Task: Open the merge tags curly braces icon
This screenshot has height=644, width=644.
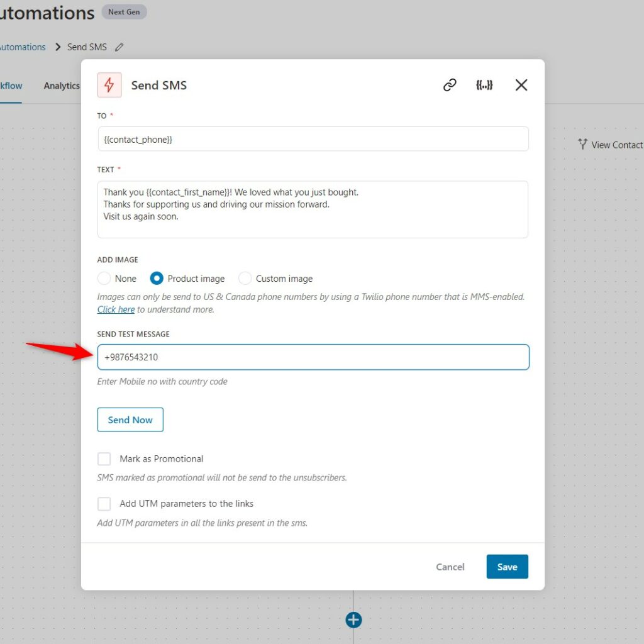Action: (x=484, y=85)
